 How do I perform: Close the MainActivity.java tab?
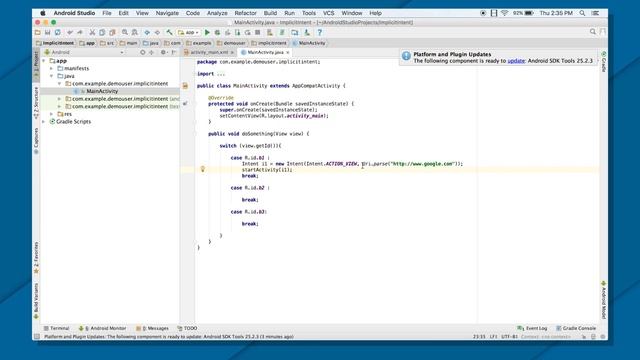288,52
